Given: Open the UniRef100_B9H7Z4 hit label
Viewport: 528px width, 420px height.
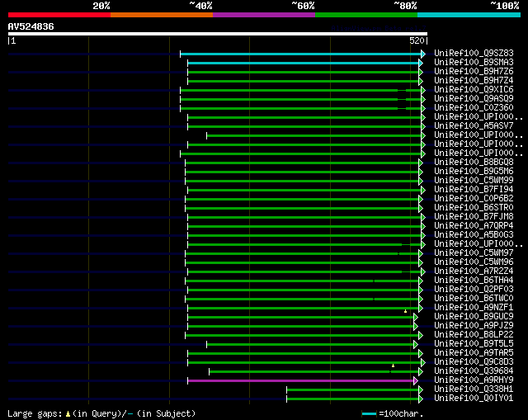Looking at the screenshot, I should pyautogui.click(x=474, y=81).
